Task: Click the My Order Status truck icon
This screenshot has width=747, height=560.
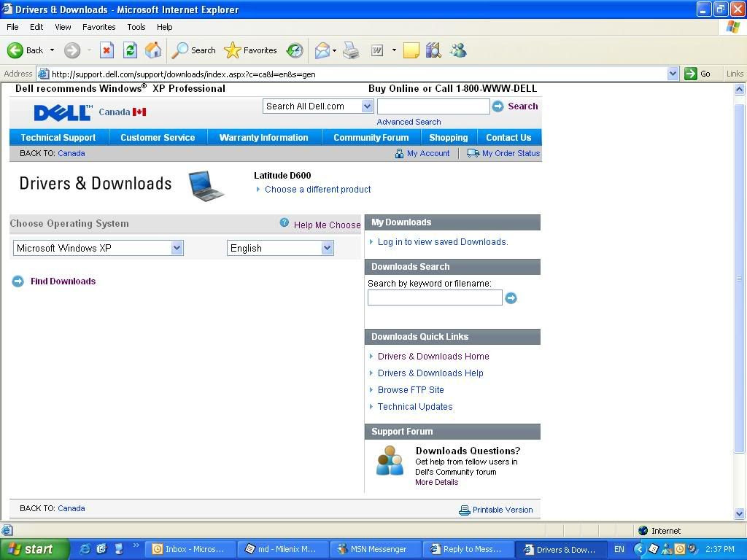Action: pyautogui.click(x=473, y=153)
